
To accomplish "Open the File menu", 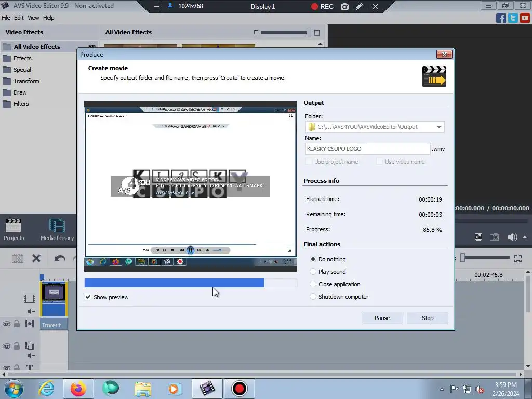I will point(6,18).
